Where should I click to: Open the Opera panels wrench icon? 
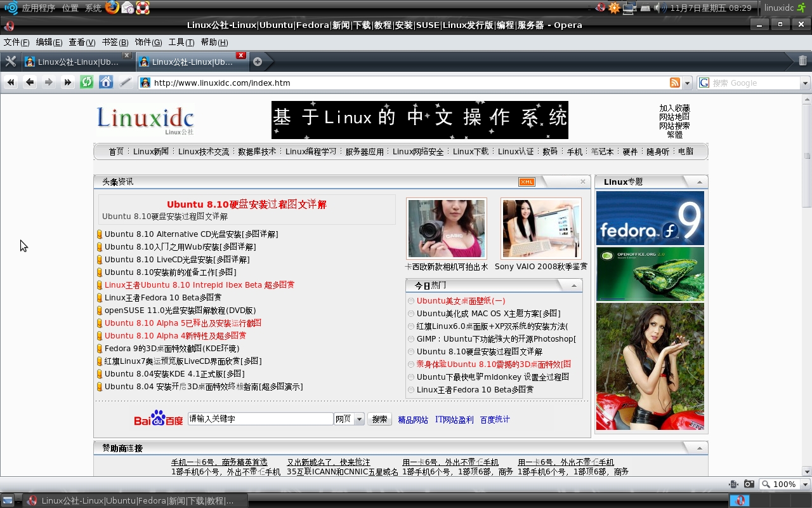(10, 62)
